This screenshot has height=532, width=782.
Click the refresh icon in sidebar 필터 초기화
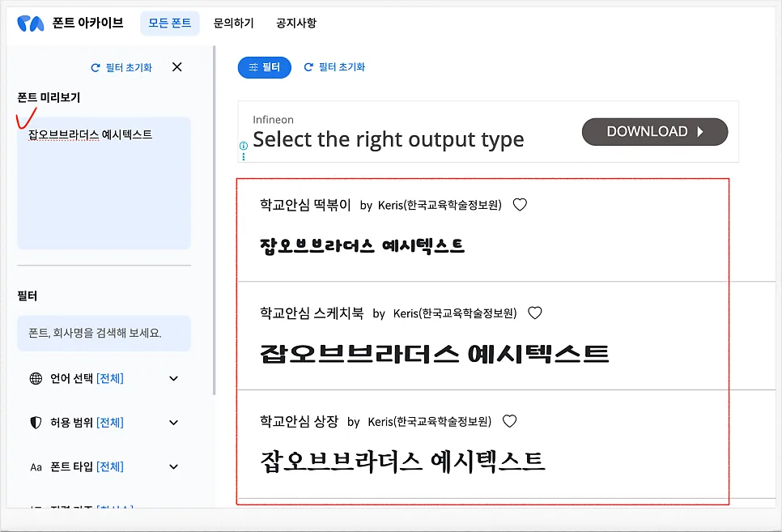[96, 67]
